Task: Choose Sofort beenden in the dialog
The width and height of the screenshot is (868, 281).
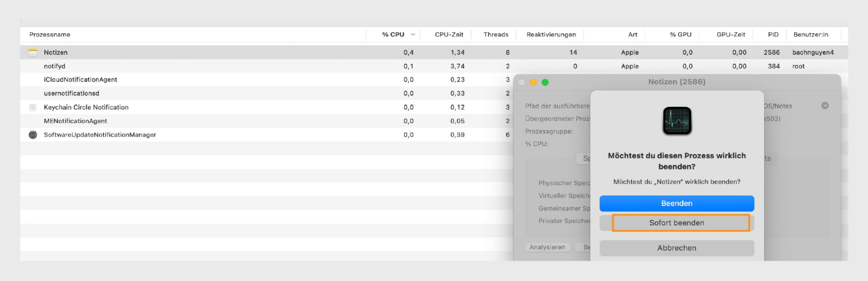Action: (677, 223)
